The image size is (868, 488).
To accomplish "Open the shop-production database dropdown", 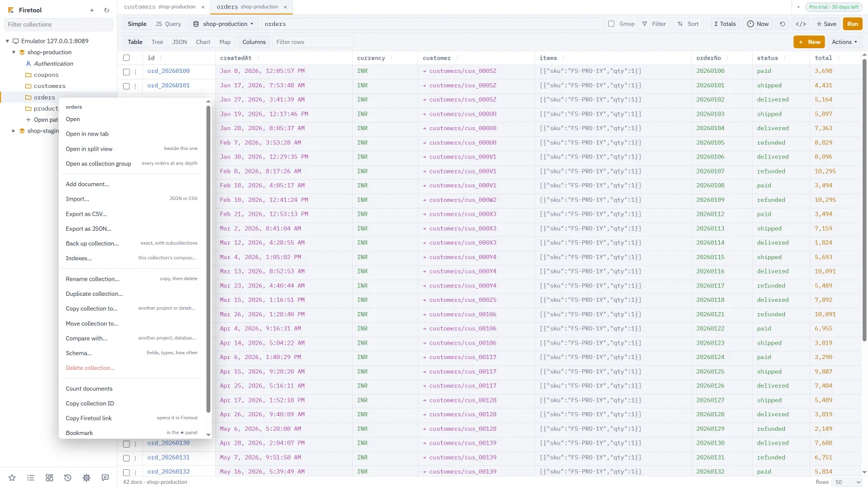I will pyautogui.click(x=223, y=24).
